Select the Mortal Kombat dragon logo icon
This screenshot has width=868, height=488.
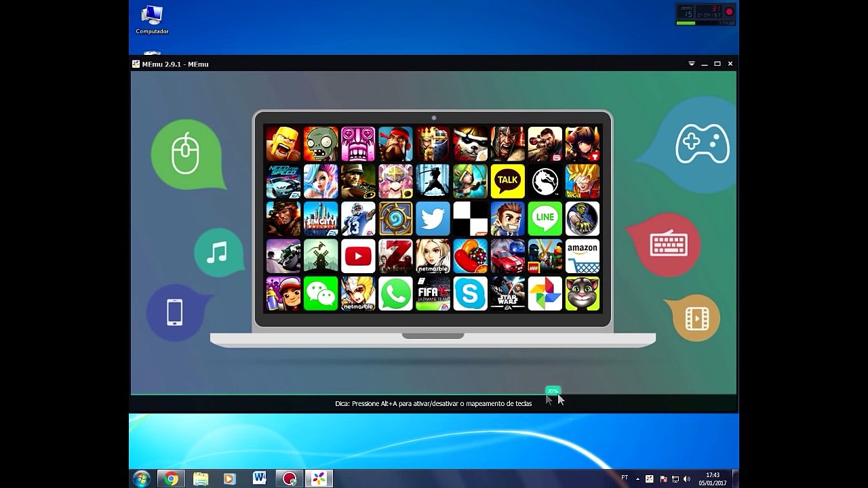coord(545,181)
